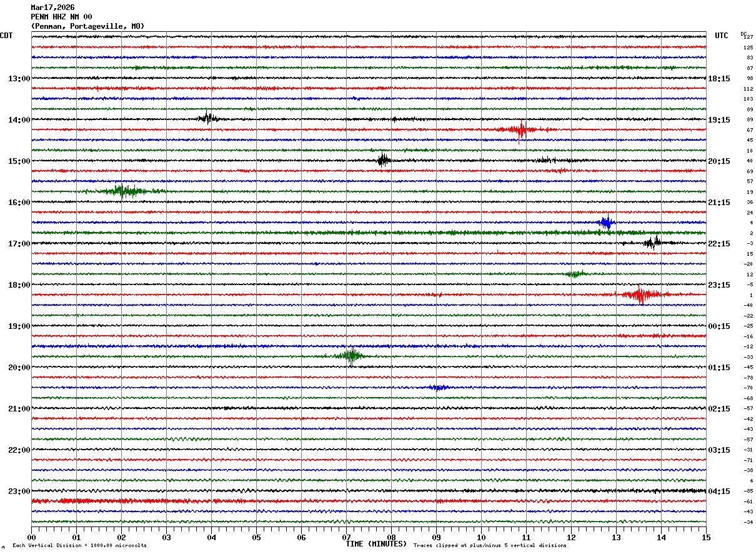Click the blue seismic burst above the 17:00 trace

(x=605, y=222)
